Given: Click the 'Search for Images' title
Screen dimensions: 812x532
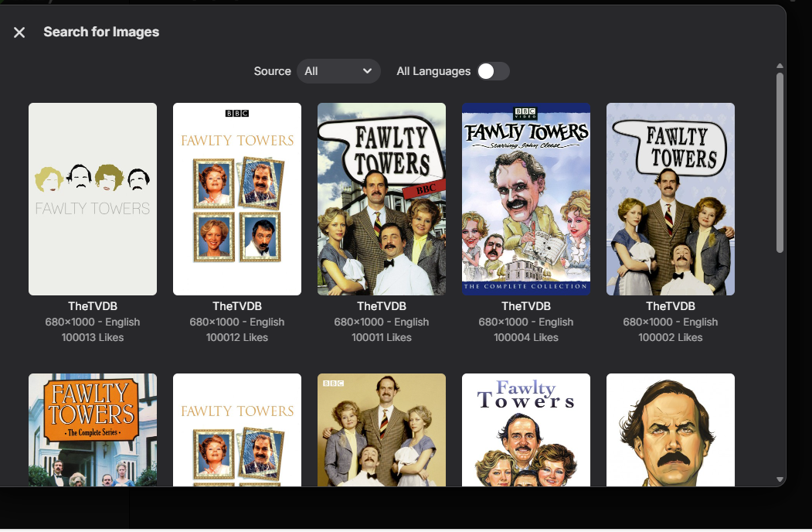Looking at the screenshot, I should point(101,32).
